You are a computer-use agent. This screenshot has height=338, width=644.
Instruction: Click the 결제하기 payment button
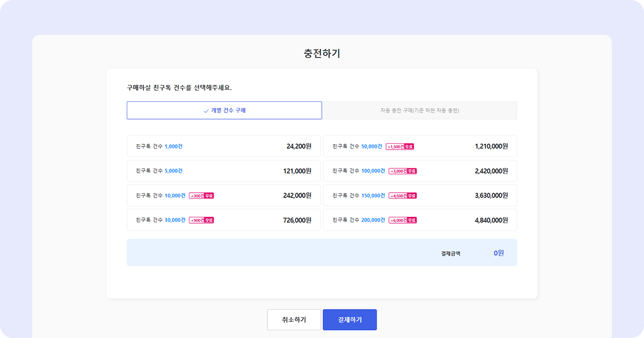(x=350, y=320)
